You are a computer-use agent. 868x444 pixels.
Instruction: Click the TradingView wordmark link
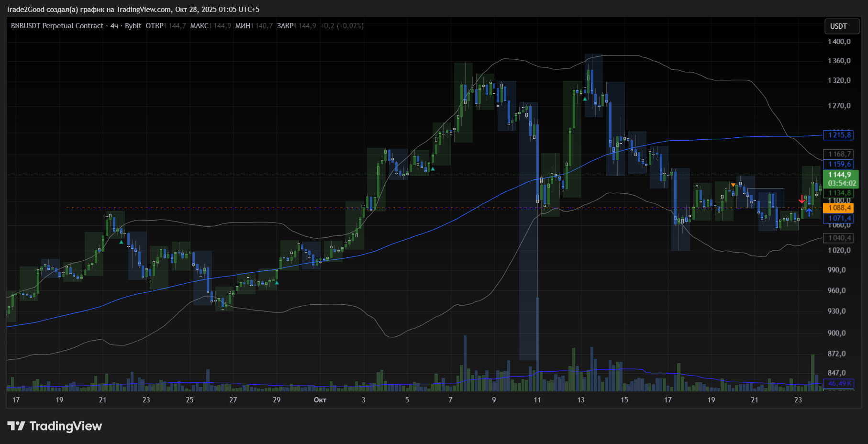pos(66,426)
